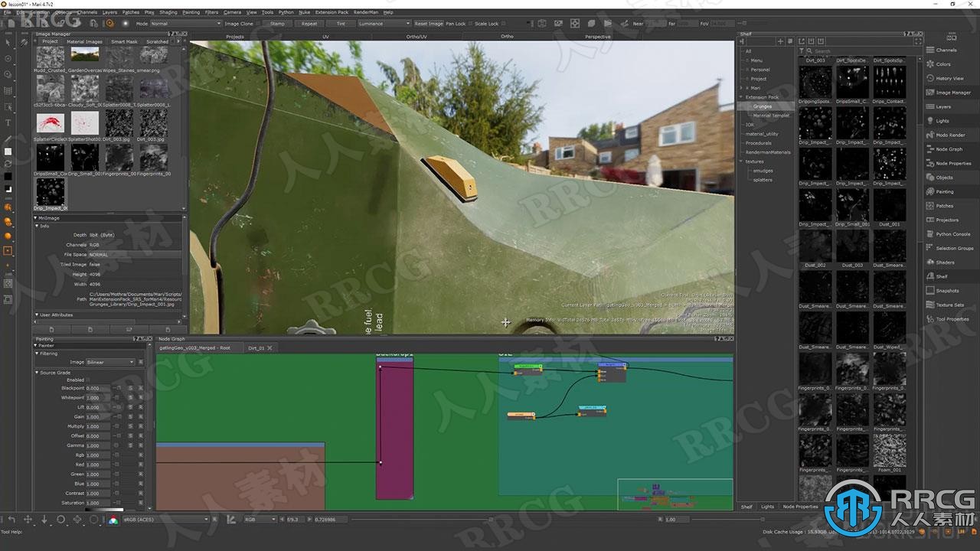
Task: Open the History View palette icon
Action: point(930,78)
